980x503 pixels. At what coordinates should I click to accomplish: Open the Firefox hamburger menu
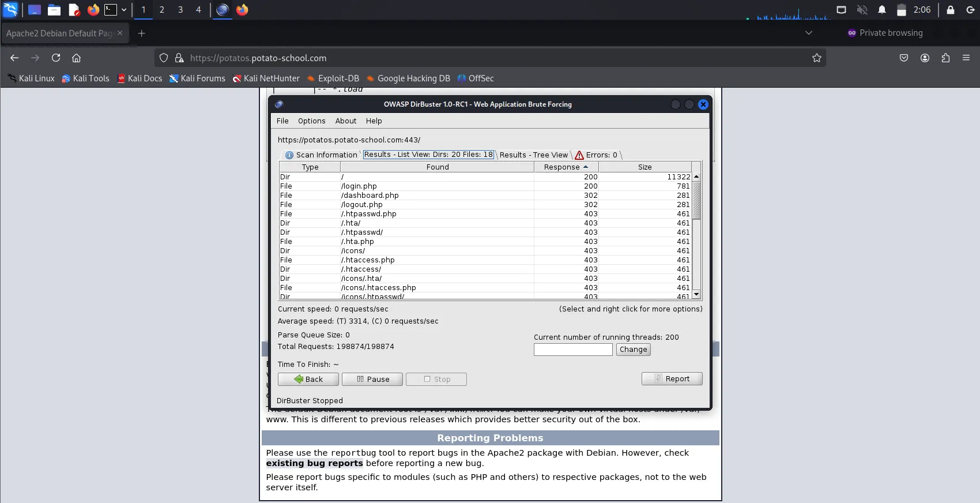(x=966, y=58)
